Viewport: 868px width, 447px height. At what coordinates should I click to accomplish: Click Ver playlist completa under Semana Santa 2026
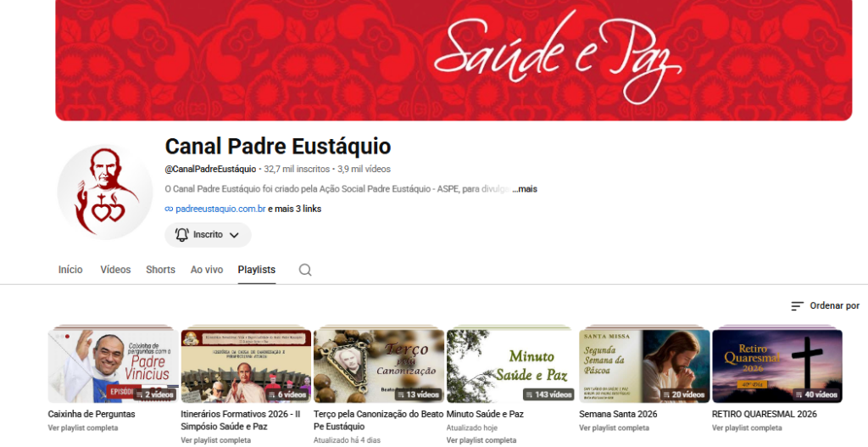click(615, 427)
